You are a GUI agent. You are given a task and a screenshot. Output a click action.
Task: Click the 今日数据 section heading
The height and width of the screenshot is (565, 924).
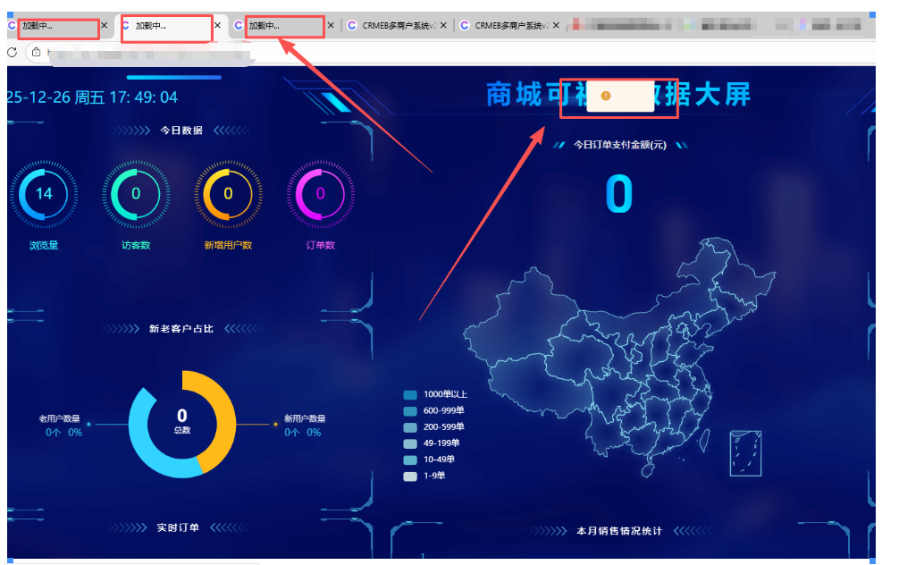coord(181,131)
